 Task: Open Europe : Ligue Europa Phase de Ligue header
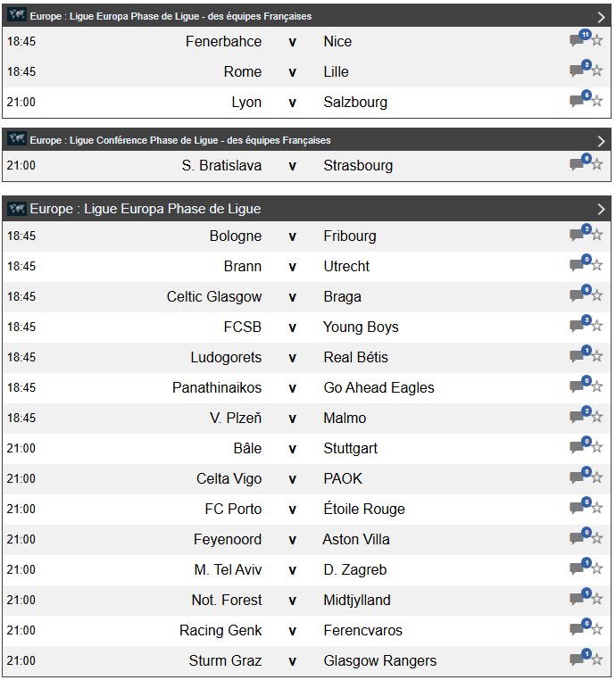click(146, 209)
